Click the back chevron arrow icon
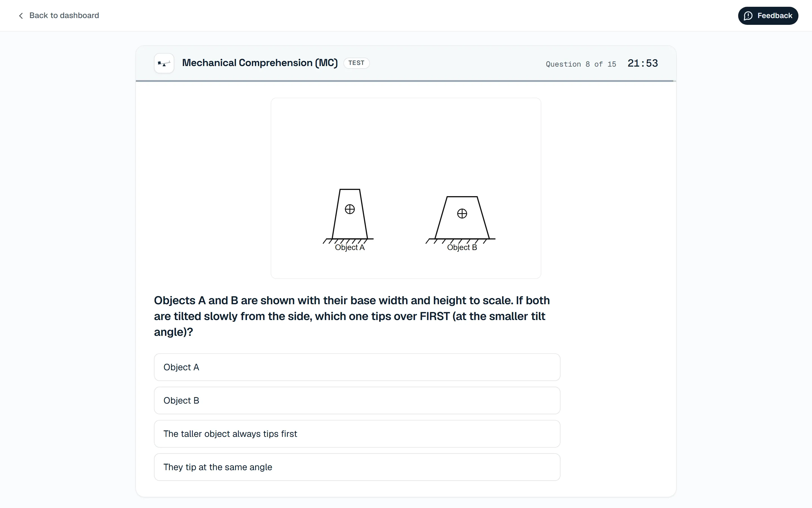Viewport: 812px width, 508px height. point(21,16)
